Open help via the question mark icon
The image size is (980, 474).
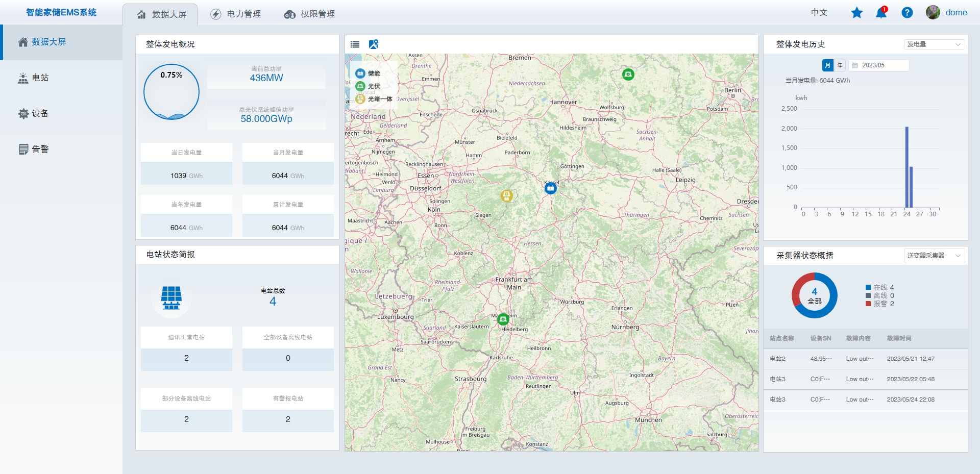(x=907, y=13)
